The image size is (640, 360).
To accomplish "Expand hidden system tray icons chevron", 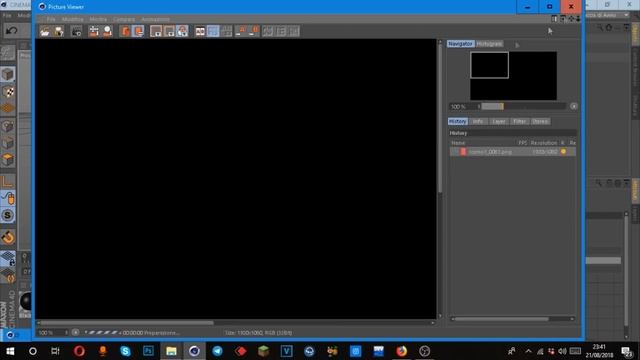I will point(529,351).
